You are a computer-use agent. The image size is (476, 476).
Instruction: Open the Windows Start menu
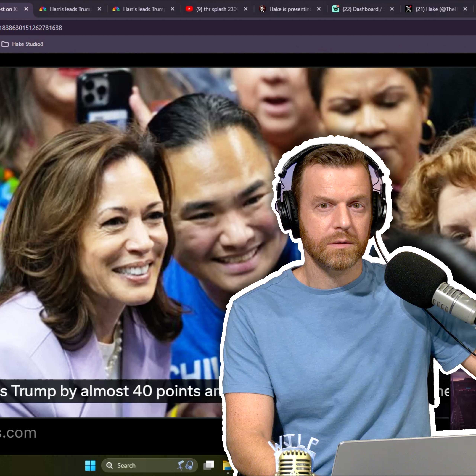coord(90,465)
